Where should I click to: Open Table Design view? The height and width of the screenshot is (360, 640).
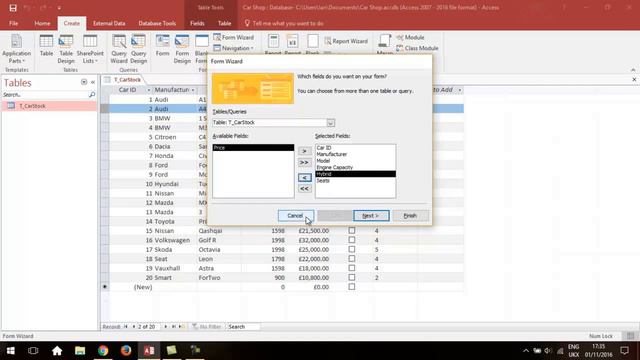coord(66,49)
